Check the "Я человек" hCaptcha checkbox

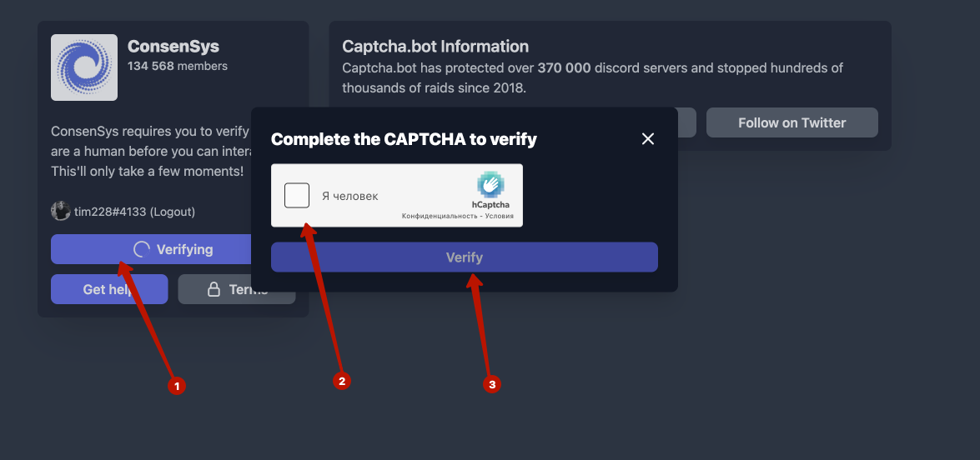point(297,196)
